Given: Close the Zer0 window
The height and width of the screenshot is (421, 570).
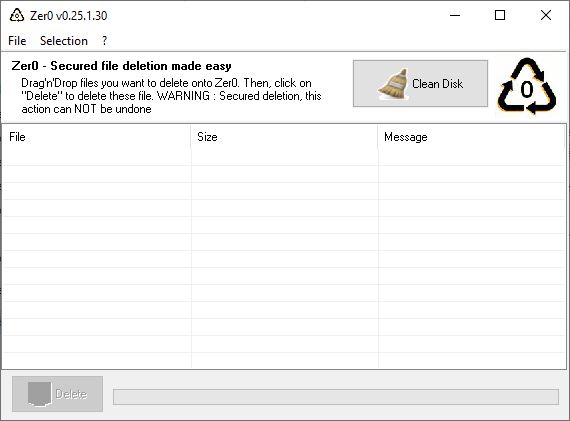Looking at the screenshot, I should tap(546, 15).
